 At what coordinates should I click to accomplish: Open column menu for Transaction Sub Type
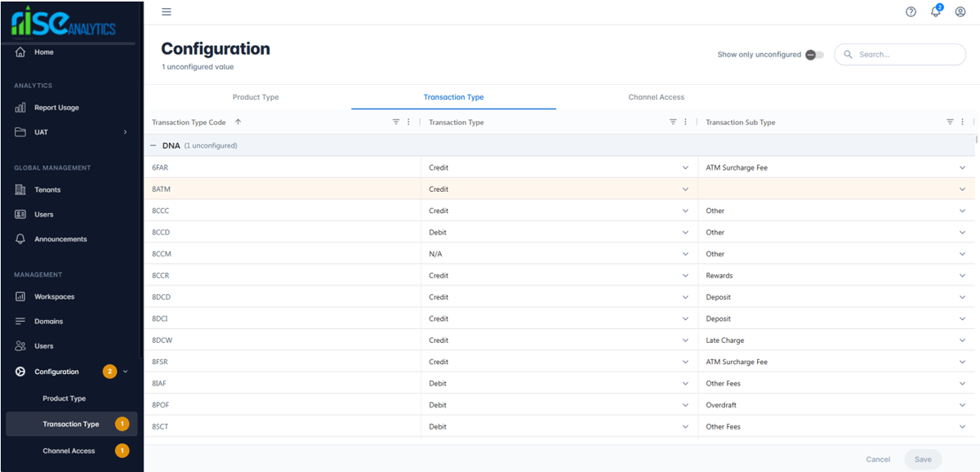click(962, 122)
